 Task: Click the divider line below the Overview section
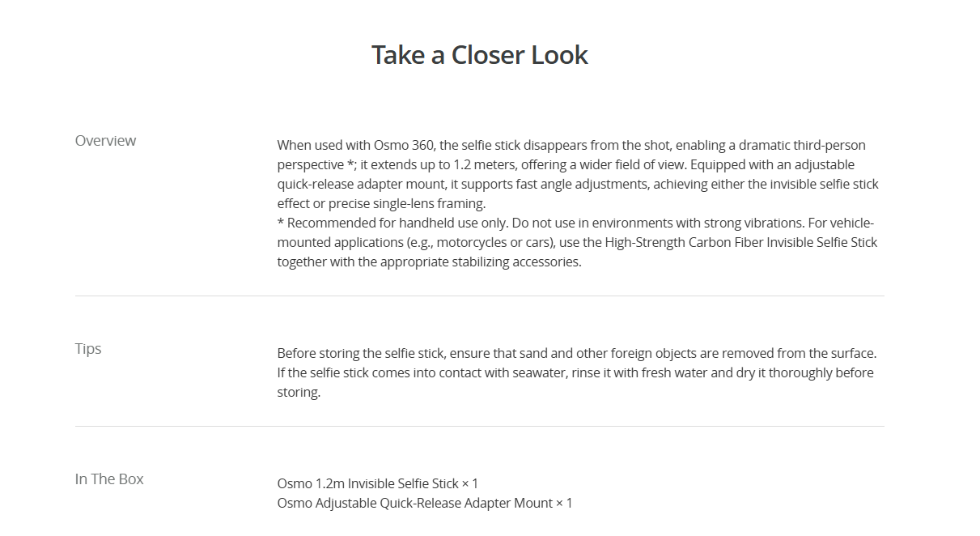coord(480,296)
